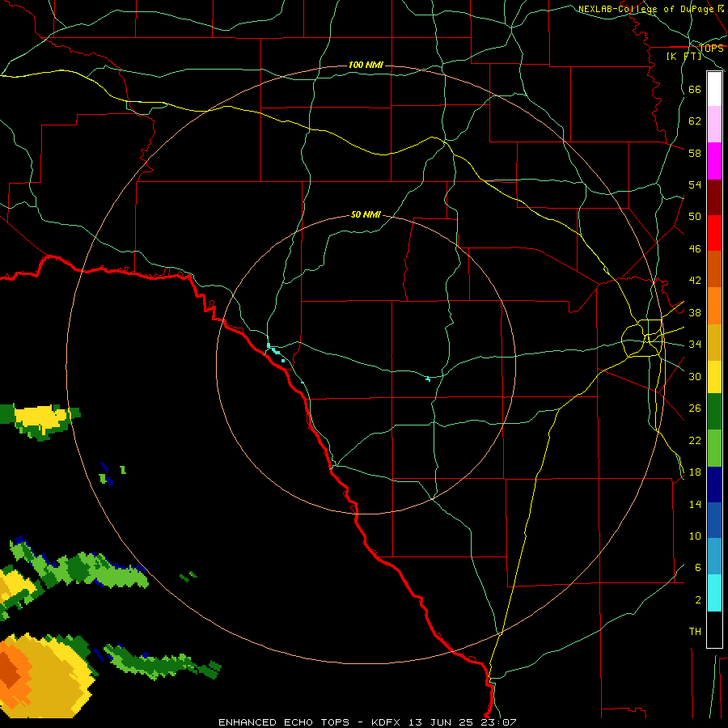This screenshot has height=728, width=728.
Task: Click the cyan legend swatch
Action: (714, 593)
